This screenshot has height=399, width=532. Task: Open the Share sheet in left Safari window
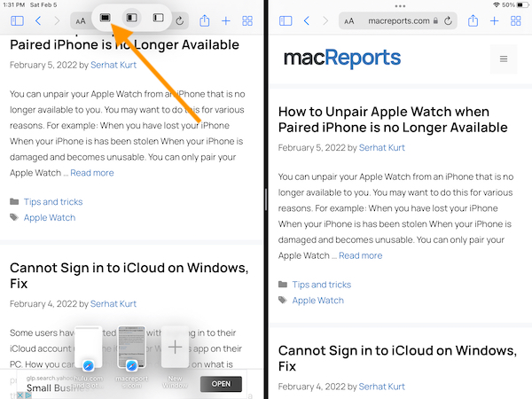(x=204, y=20)
